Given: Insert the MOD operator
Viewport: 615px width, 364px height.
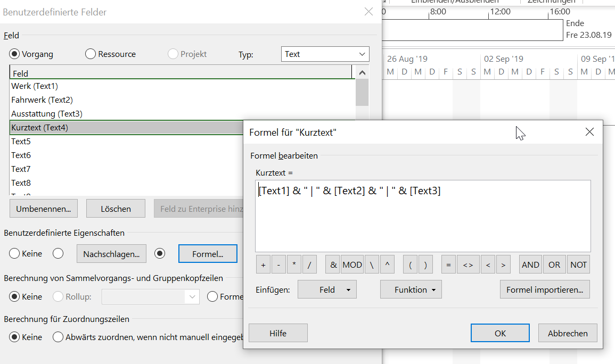Looking at the screenshot, I should pos(352,264).
